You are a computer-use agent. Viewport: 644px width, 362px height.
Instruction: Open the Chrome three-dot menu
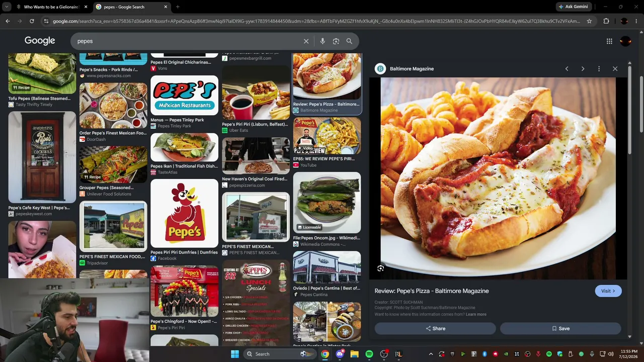coord(636,21)
